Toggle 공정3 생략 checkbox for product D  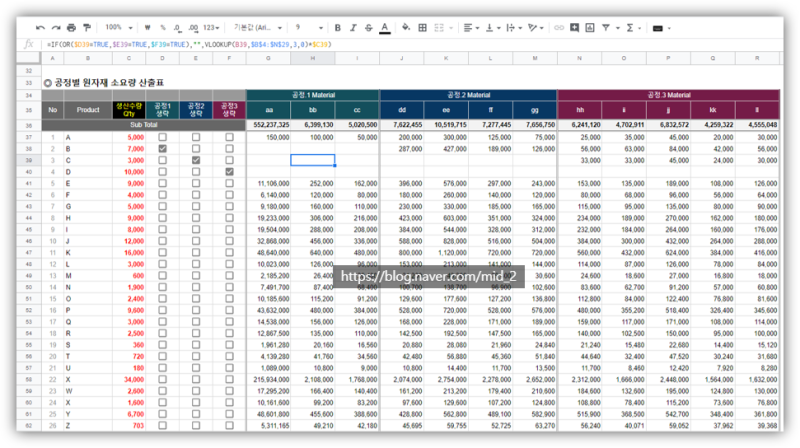pos(230,172)
